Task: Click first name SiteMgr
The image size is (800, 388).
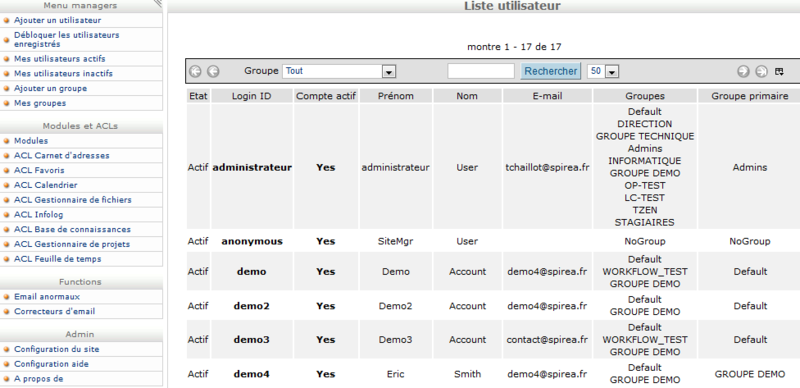Action: (x=396, y=241)
